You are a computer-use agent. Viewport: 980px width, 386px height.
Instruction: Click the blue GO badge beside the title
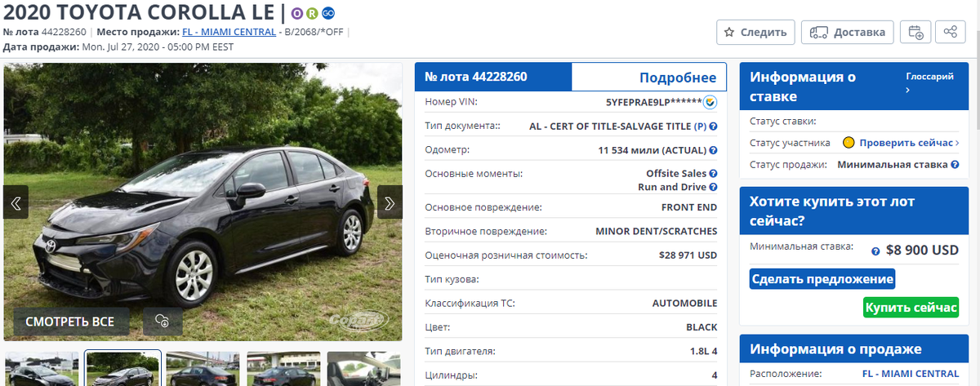click(327, 13)
